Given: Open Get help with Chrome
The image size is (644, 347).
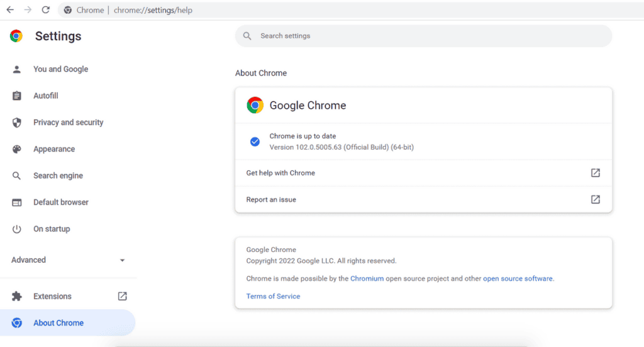Looking at the screenshot, I should [x=423, y=173].
